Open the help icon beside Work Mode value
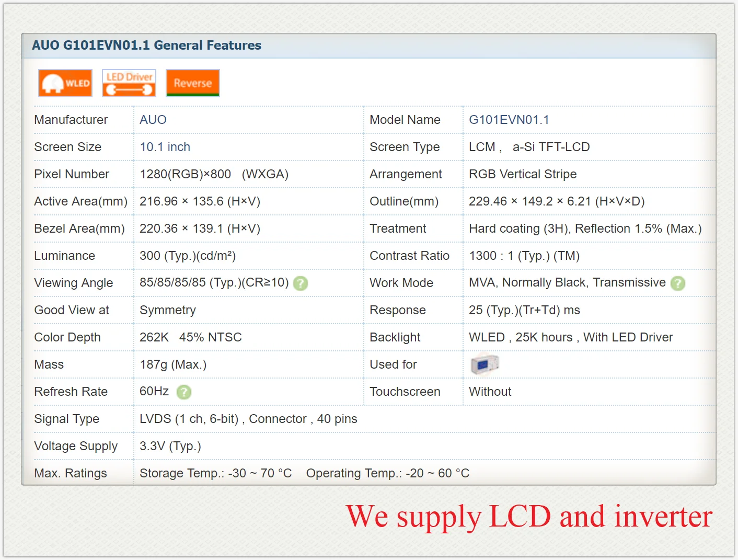This screenshot has width=738, height=560. click(678, 283)
